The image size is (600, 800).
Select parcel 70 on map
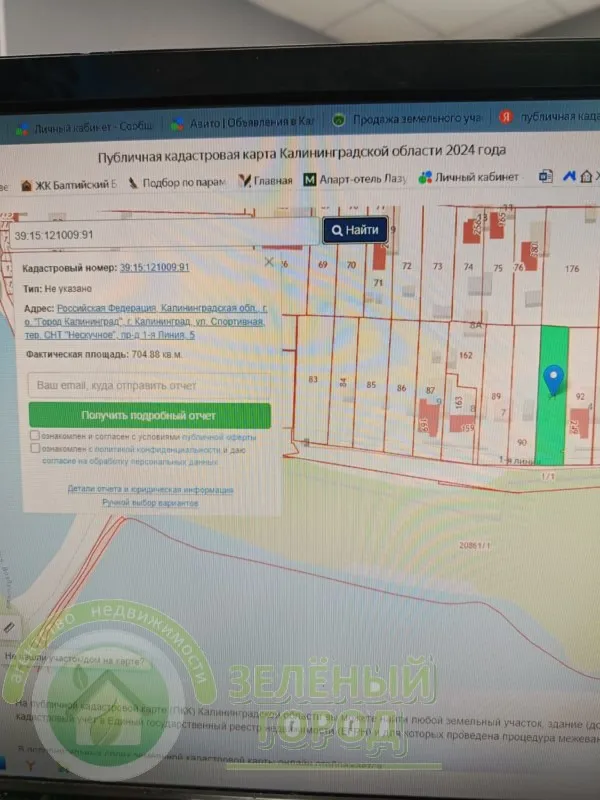pos(351,265)
